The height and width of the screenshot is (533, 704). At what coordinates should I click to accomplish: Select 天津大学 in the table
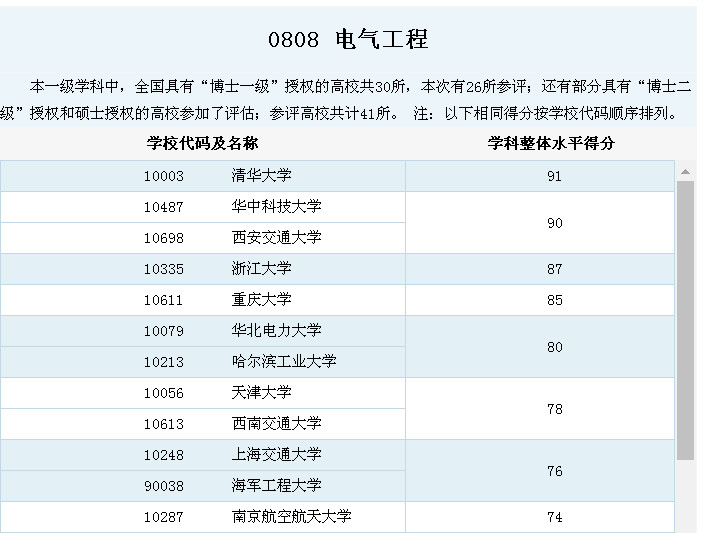pos(261,392)
